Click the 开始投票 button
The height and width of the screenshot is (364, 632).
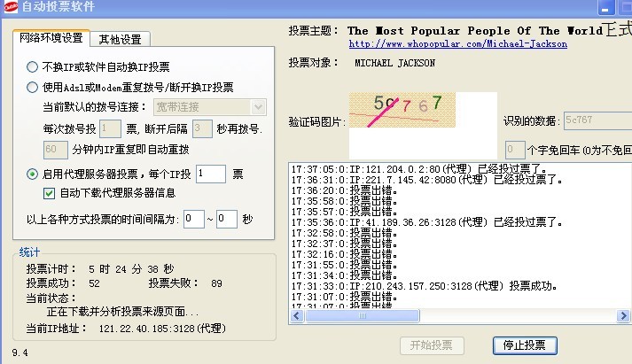tap(431, 345)
